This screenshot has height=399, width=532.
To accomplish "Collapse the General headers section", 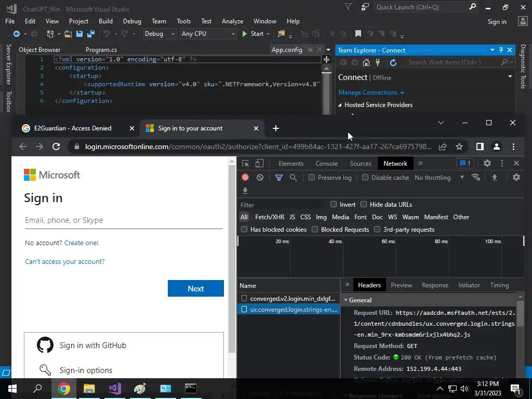I will point(345,300).
